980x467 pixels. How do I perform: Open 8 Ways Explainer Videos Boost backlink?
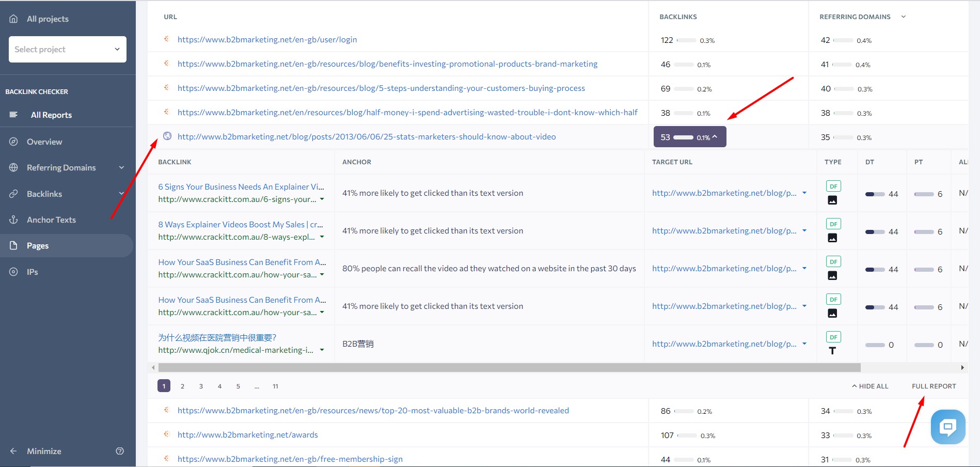(x=241, y=224)
